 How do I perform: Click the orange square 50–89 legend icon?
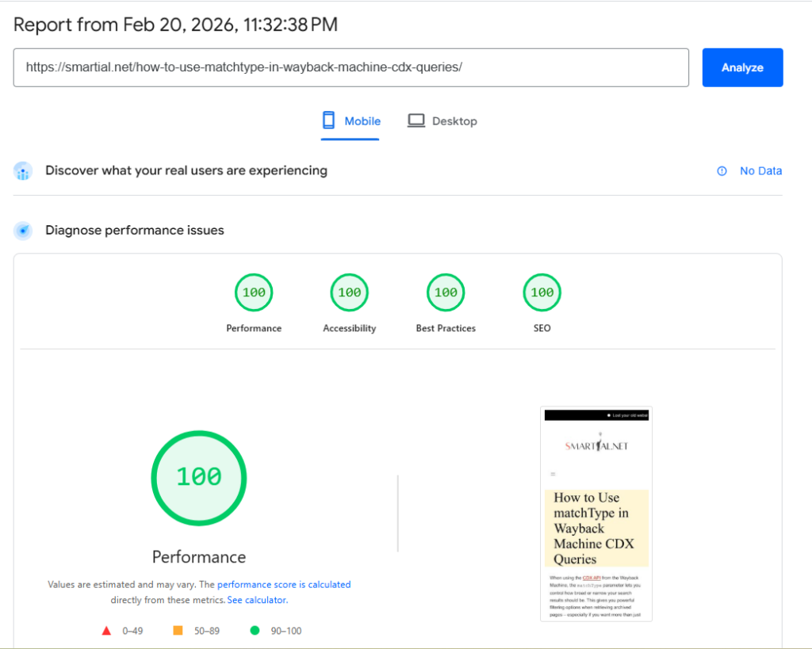(178, 631)
